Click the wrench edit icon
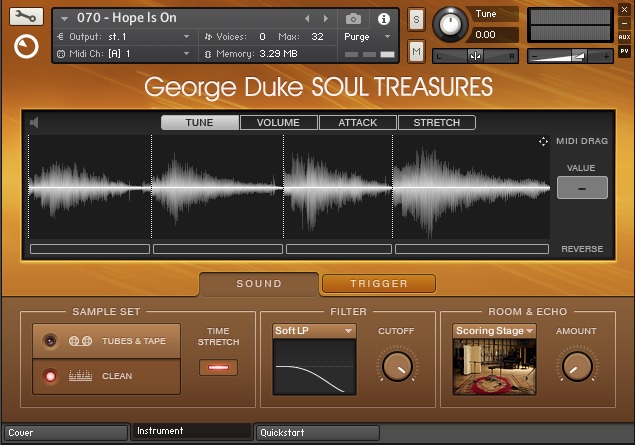Image resolution: width=635 pixels, height=445 pixels. tap(27, 17)
